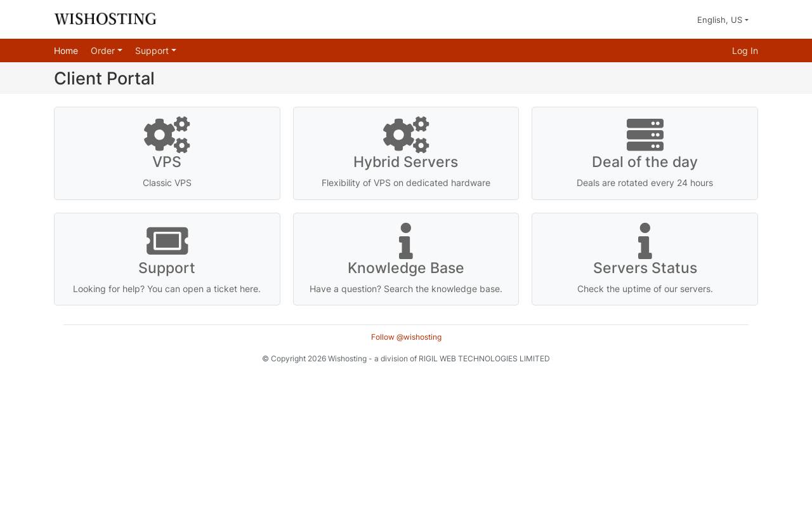Click the 'Classic VPS' description text
The width and height of the screenshot is (812, 508).
pos(167,183)
